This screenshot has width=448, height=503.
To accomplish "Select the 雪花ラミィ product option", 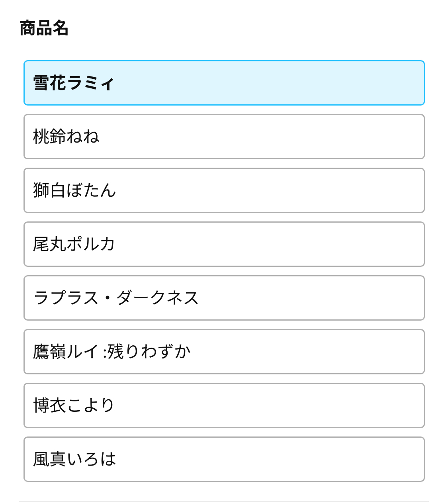I will pyautogui.click(x=224, y=83).
